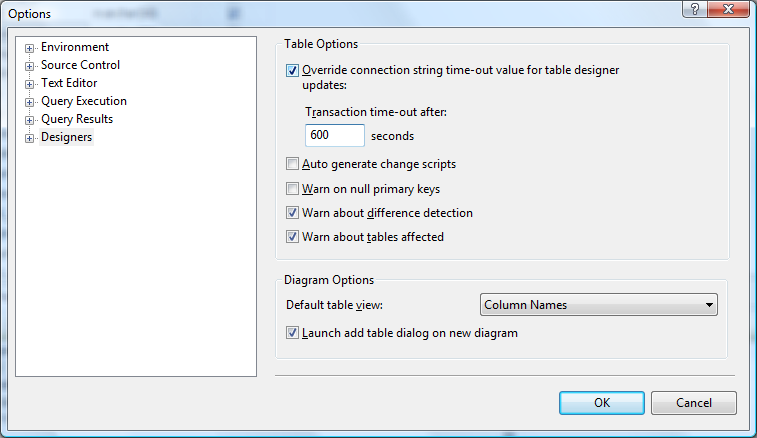The width and height of the screenshot is (757, 438).
Task: Expand the Source Control node
Action: tap(30, 66)
